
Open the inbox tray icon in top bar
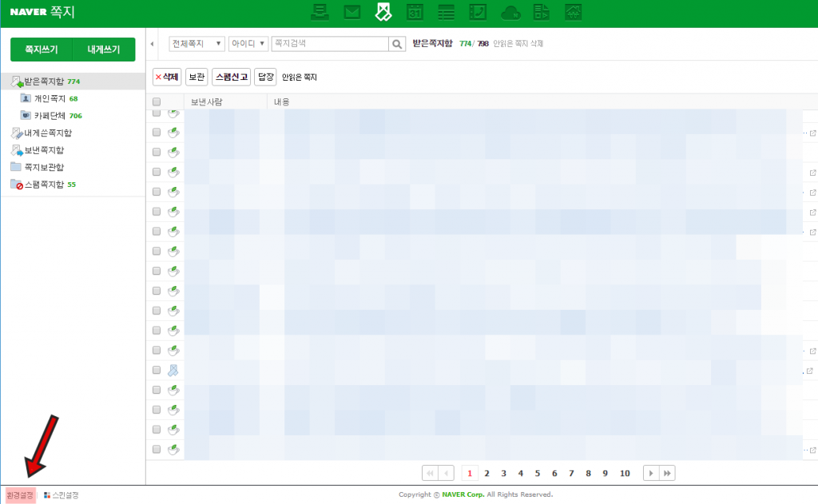[x=320, y=12]
